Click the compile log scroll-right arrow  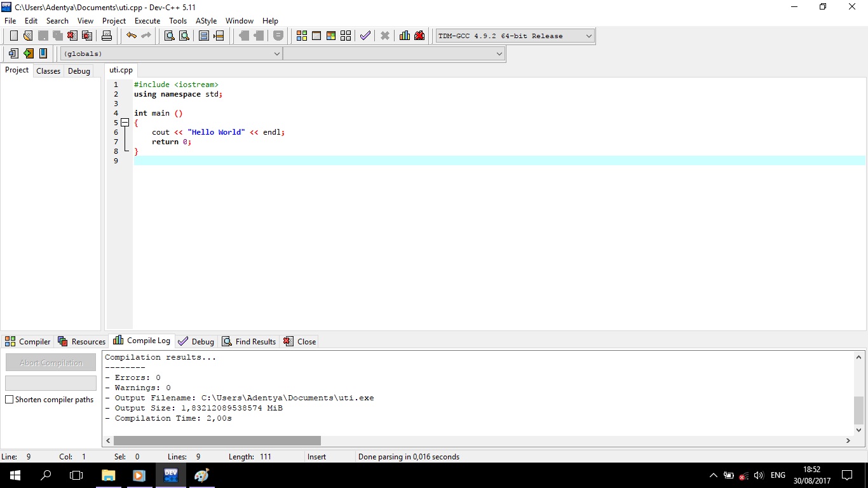coord(848,440)
